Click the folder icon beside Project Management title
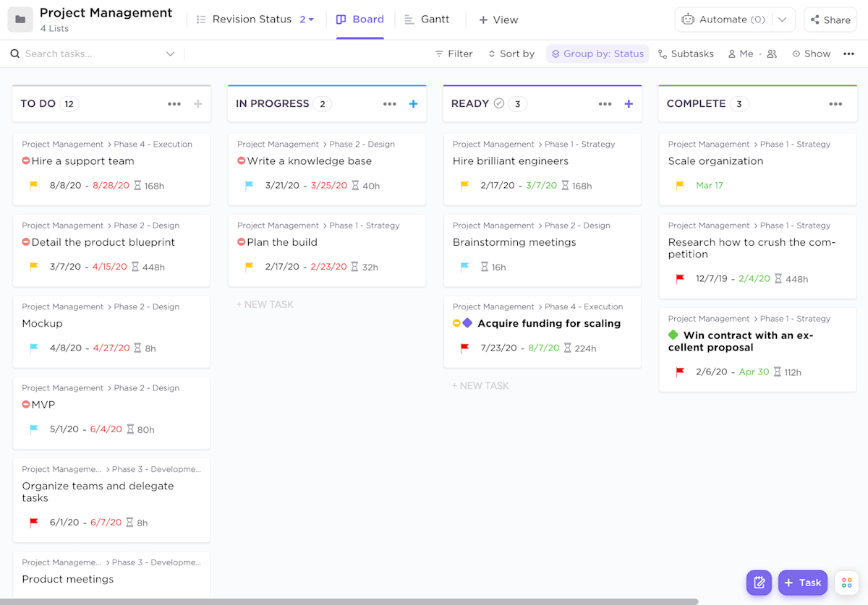Viewport: 868px width, 605px height. click(19, 19)
